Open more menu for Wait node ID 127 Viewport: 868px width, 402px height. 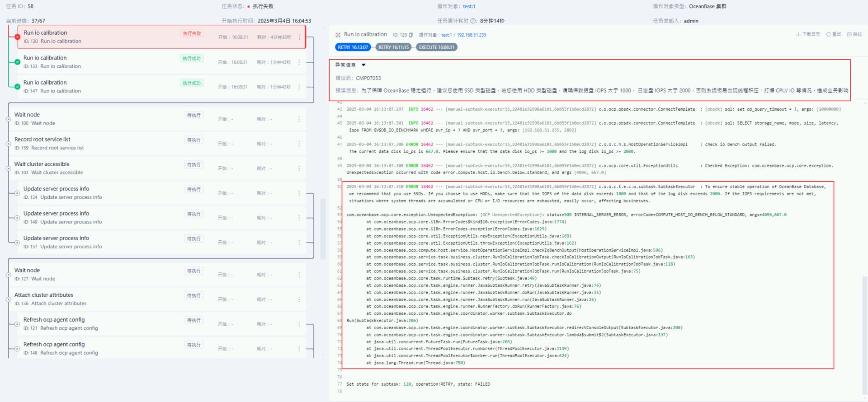299,275
